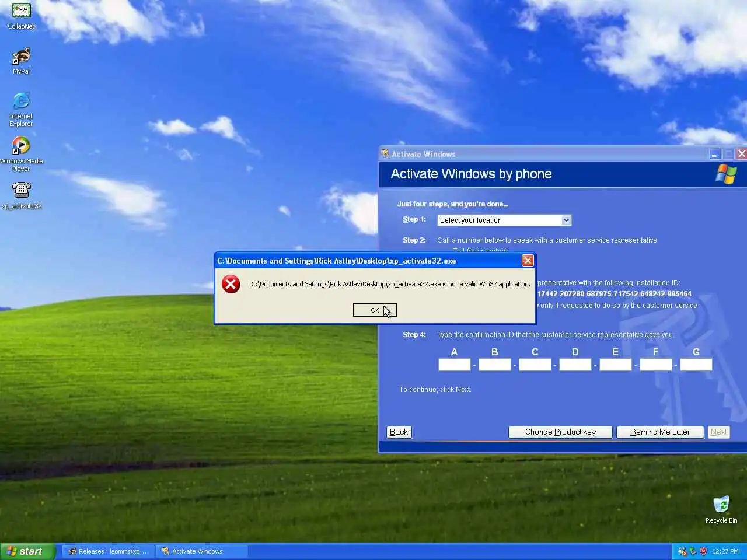Click the Change Product key button
The width and height of the screenshot is (747, 560).
[560, 432]
